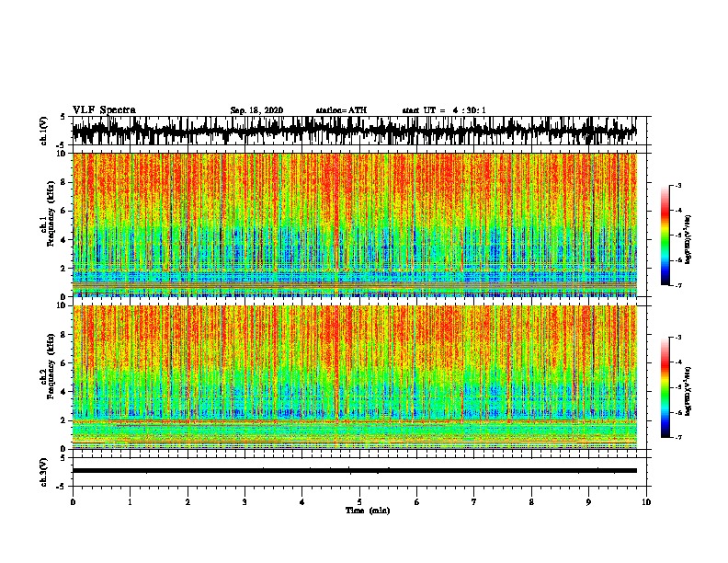Select the date text "Sep. 18, 2020"
The width and height of the screenshot is (728, 563).
coord(256,110)
